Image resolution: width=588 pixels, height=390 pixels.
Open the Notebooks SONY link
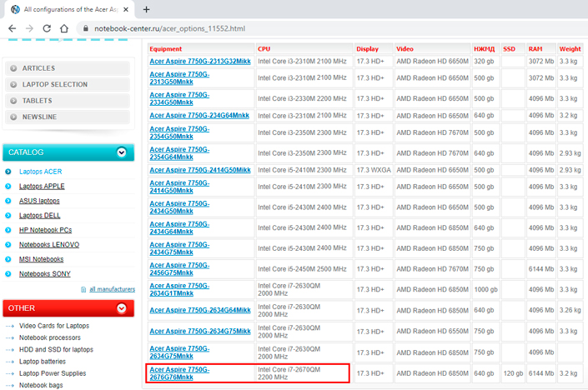[x=45, y=274]
